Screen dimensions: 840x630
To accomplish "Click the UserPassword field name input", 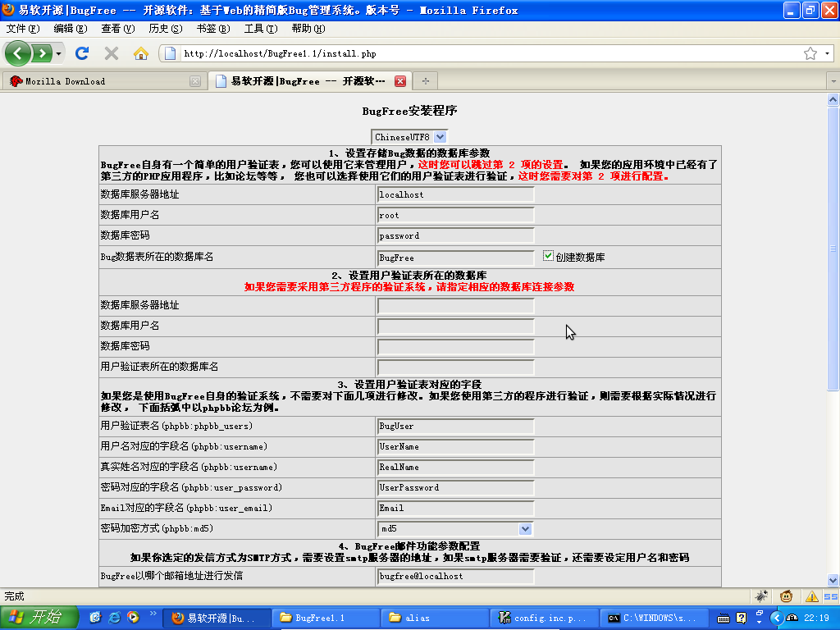I will pyautogui.click(x=455, y=487).
